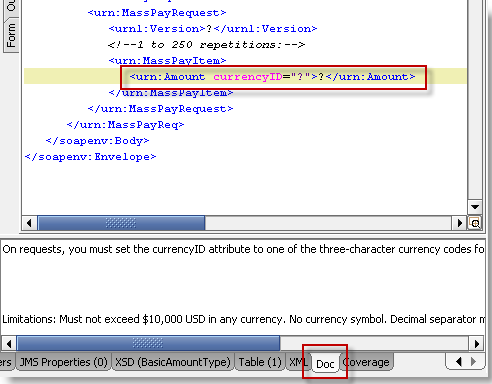Open the XSD (BasicAmountType) tab
Viewport: 492px width, 384px height.
[173, 362]
